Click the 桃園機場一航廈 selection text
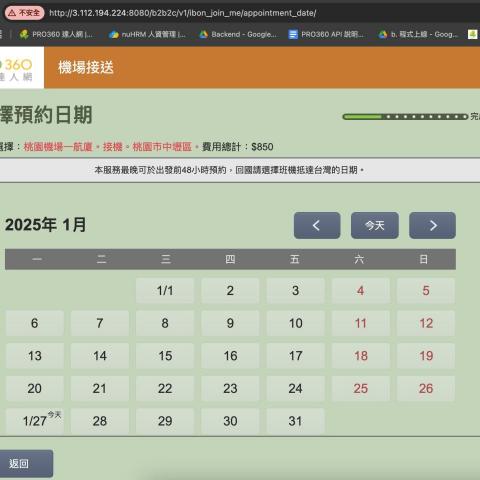This screenshot has height=480, width=480. tap(58, 147)
